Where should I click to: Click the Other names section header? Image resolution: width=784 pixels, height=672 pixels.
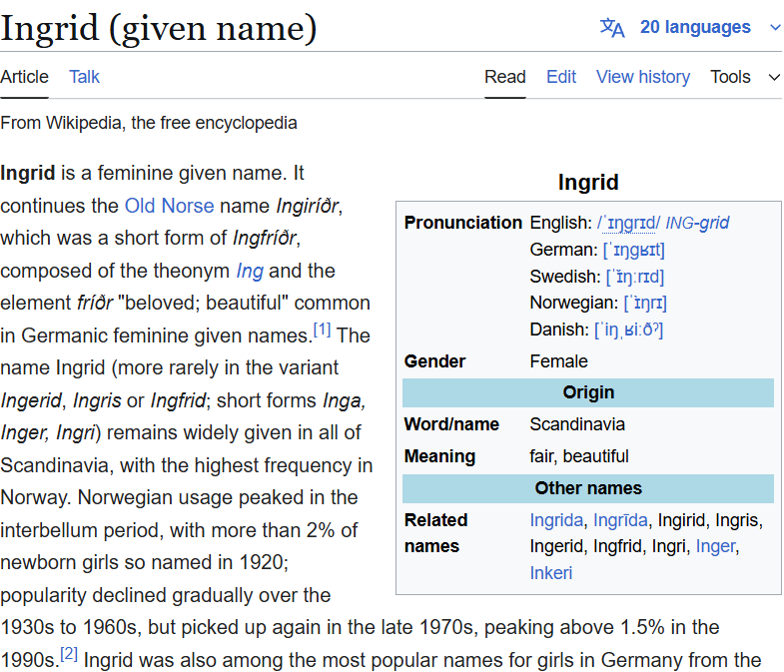pos(588,488)
